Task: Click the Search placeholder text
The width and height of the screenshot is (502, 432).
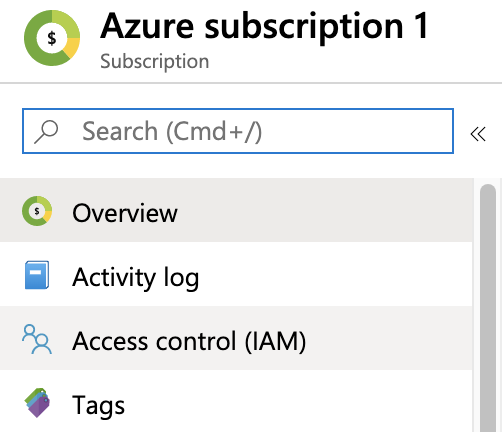Action: 172,131
